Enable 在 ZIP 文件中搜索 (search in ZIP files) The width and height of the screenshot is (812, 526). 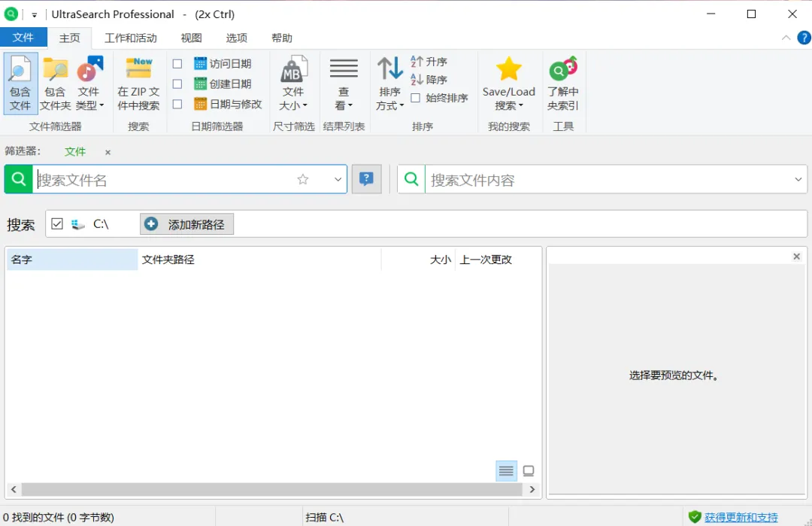click(138, 84)
